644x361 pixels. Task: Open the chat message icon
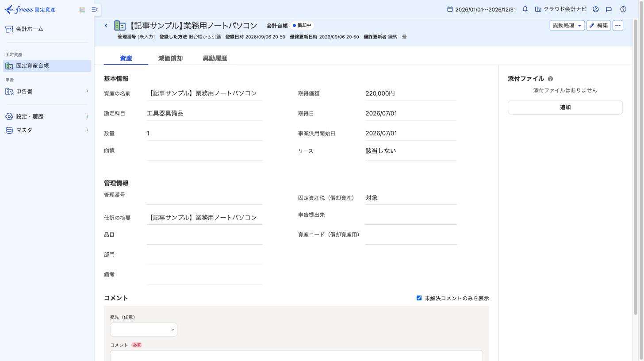coord(609,9)
